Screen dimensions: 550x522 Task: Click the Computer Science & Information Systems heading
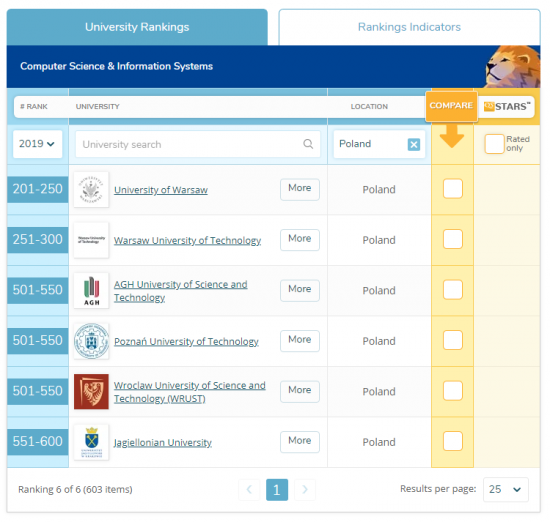click(116, 66)
